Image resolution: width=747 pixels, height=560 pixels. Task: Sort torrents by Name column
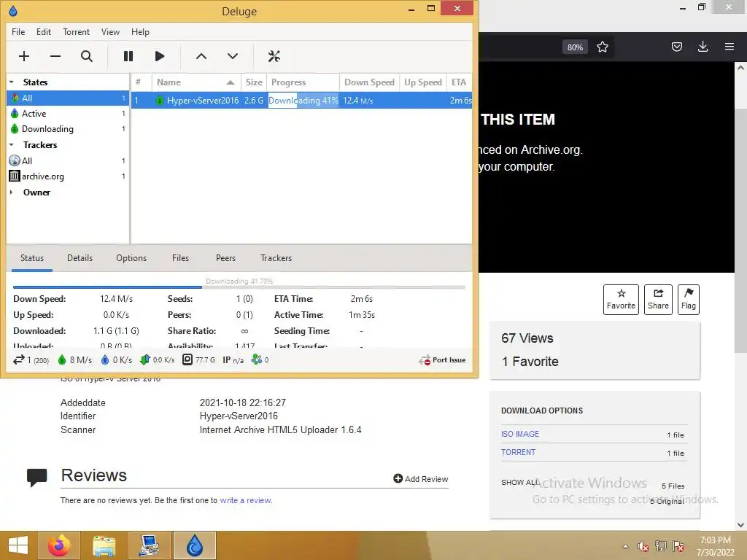pyautogui.click(x=196, y=82)
